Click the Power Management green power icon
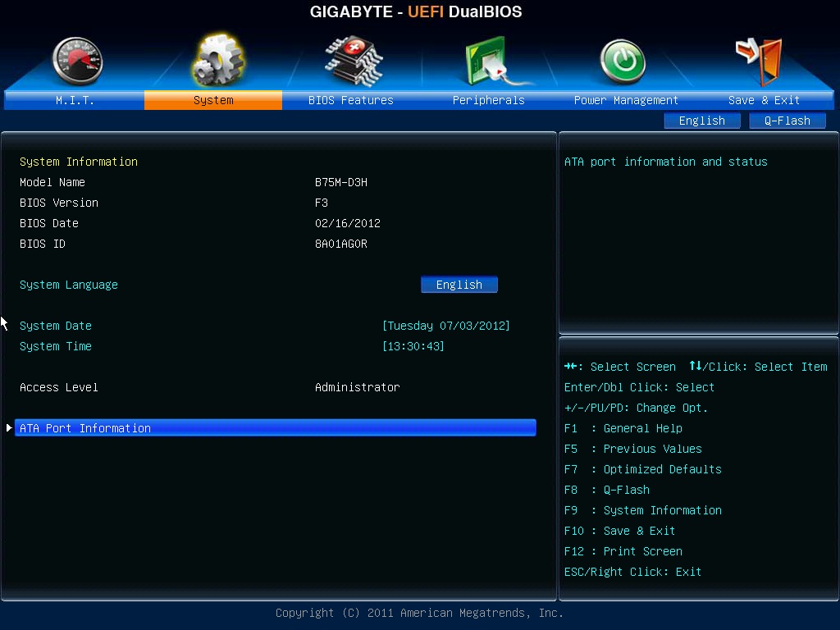The image size is (840, 630). click(x=623, y=62)
